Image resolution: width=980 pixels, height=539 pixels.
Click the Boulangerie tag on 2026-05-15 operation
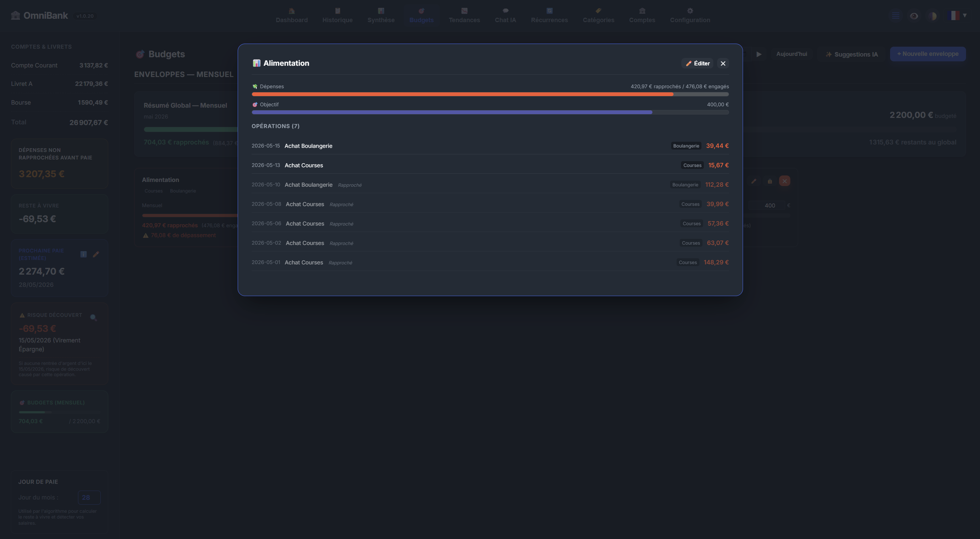686,146
